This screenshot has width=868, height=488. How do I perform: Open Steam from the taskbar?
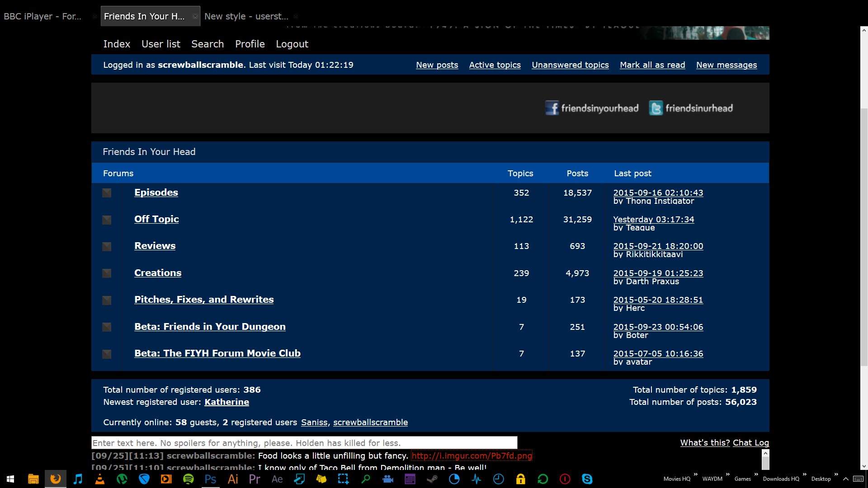[432, 479]
